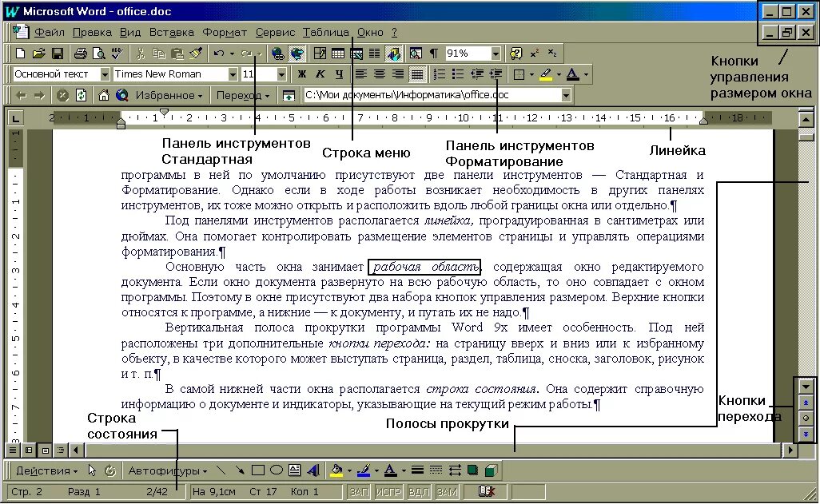
Task: Select the Free Rotate drawing tool
Action: point(109,470)
